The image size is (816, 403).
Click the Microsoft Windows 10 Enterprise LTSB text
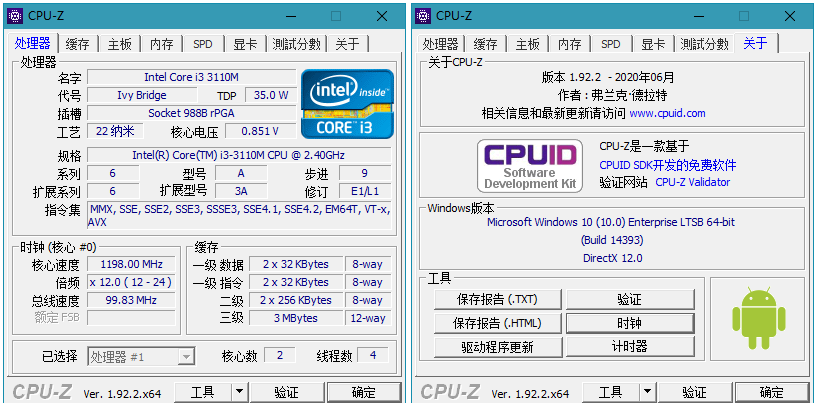pos(611,222)
